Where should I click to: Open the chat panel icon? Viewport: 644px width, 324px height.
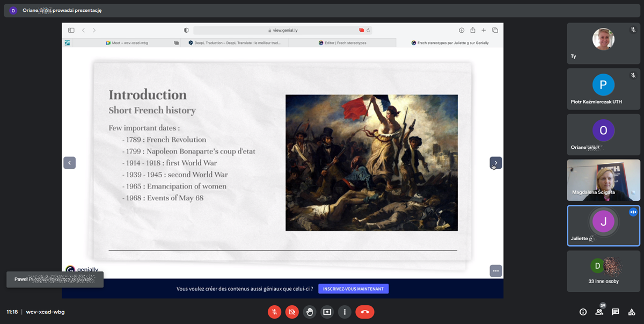(616, 312)
